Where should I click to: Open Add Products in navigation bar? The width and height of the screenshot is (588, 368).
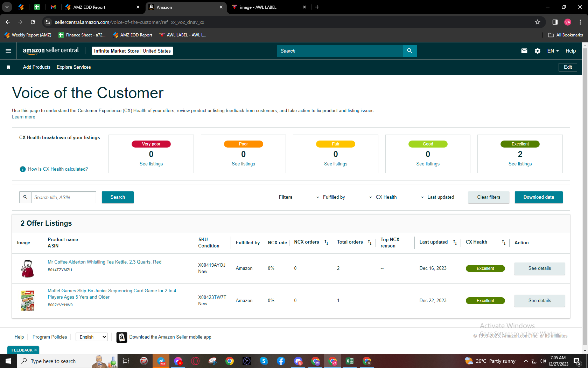(x=37, y=67)
